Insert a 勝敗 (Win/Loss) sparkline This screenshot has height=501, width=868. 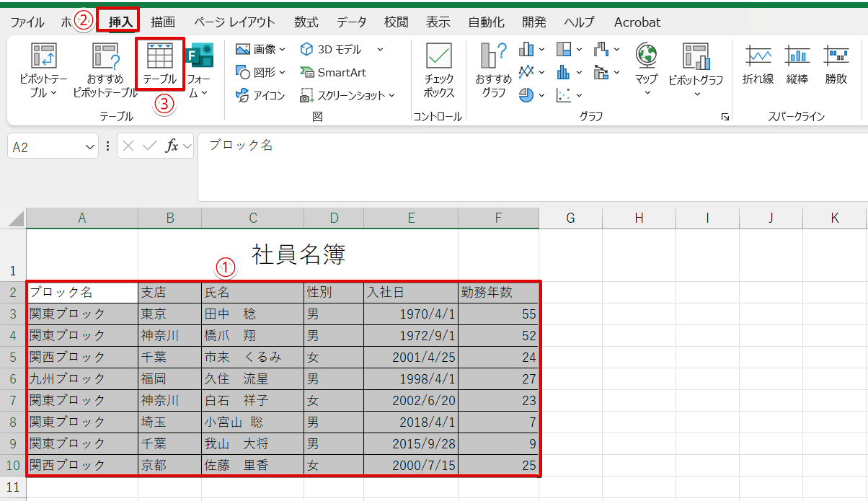click(x=836, y=66)
